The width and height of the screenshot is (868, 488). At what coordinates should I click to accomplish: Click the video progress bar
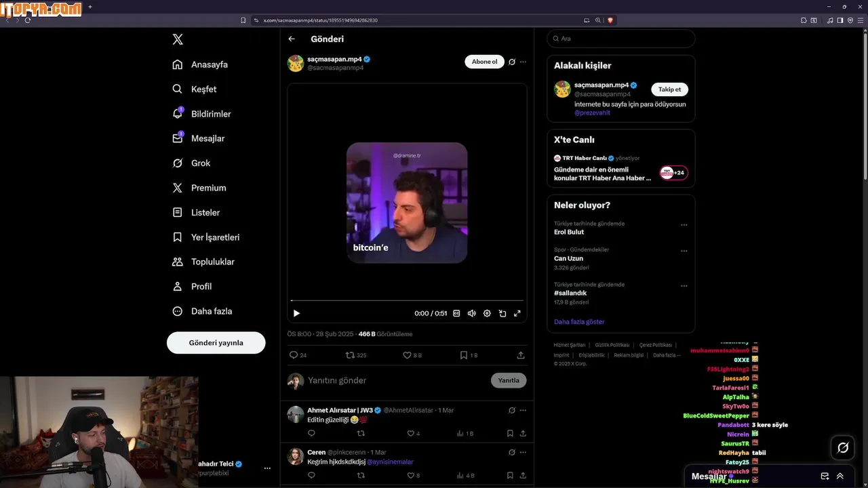[407, 300]
